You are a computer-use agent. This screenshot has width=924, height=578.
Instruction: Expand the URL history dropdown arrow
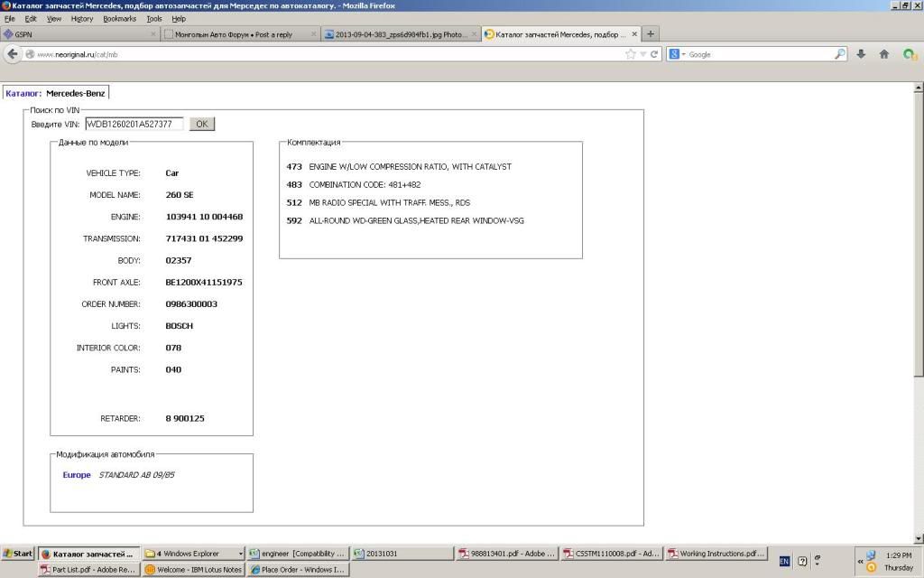tap(642, 54)
